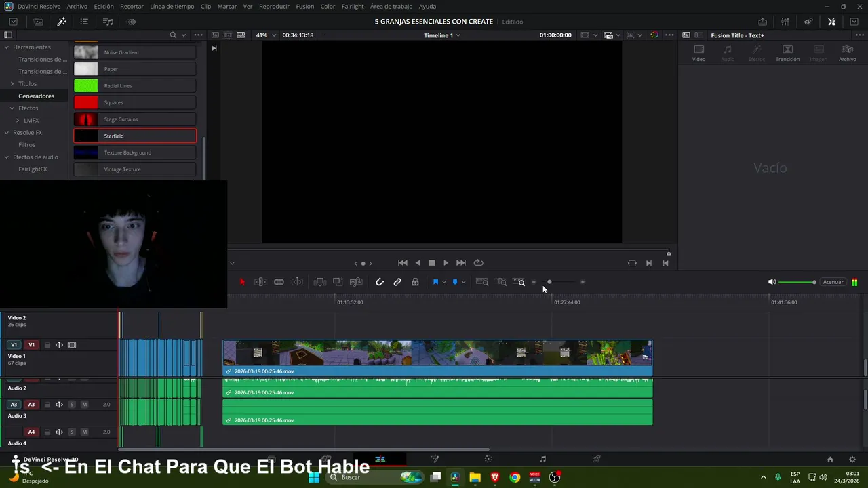The width and height of the screenshot is (868, 488).
Task: Add a blue marker
Action: pyautogui.click(x=455, y=282)
